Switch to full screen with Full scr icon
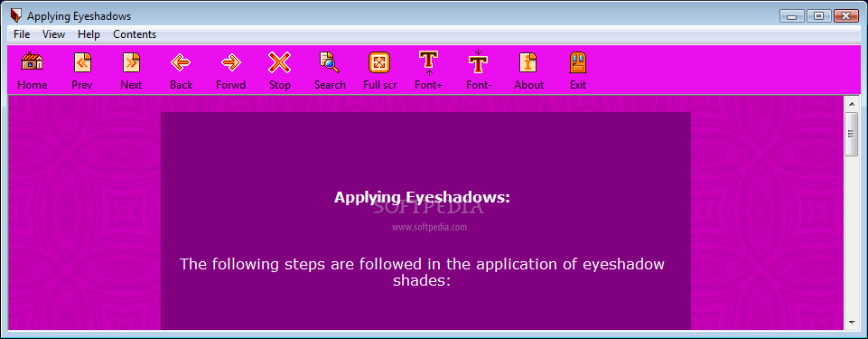The image size is (868, 339). point(379,62)
